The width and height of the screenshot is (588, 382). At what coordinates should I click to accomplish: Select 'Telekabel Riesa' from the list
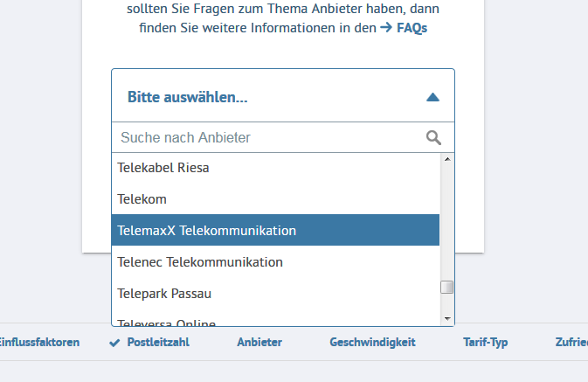pos(275,168)
